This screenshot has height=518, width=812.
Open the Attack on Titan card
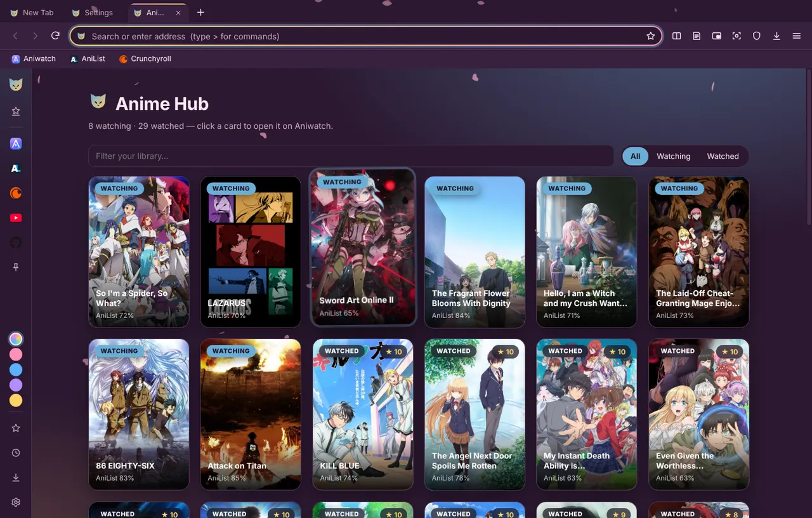coord(251,415)
